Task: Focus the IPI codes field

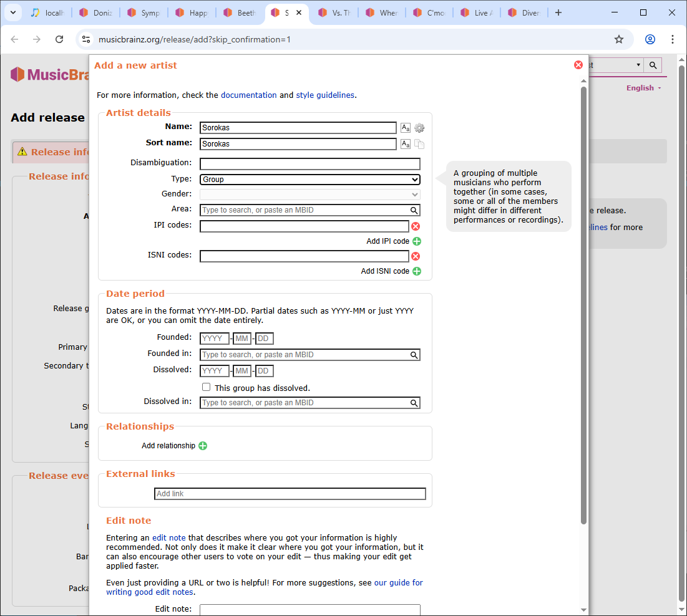Action: (304, 226)
